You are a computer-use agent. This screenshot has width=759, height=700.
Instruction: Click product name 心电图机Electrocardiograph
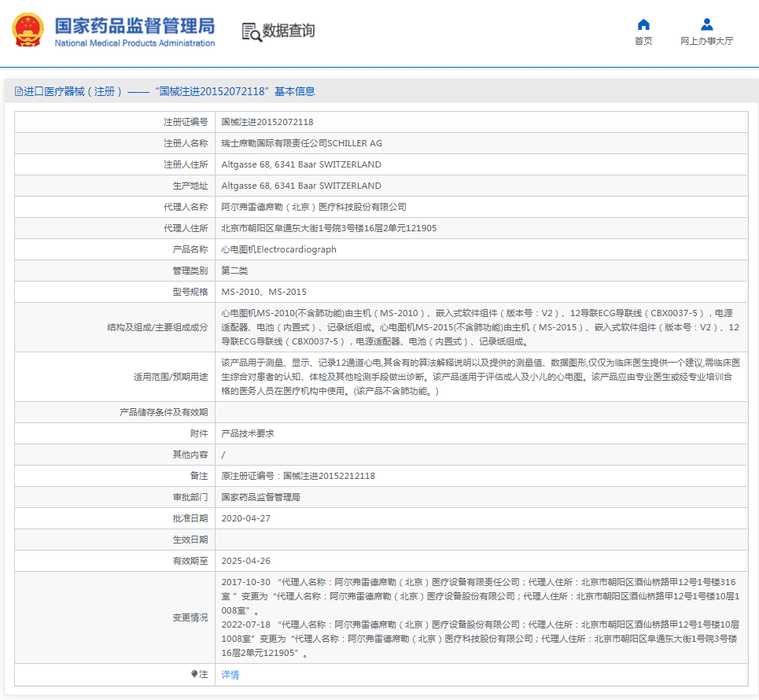pyautogui.click(x=278, y=249)
